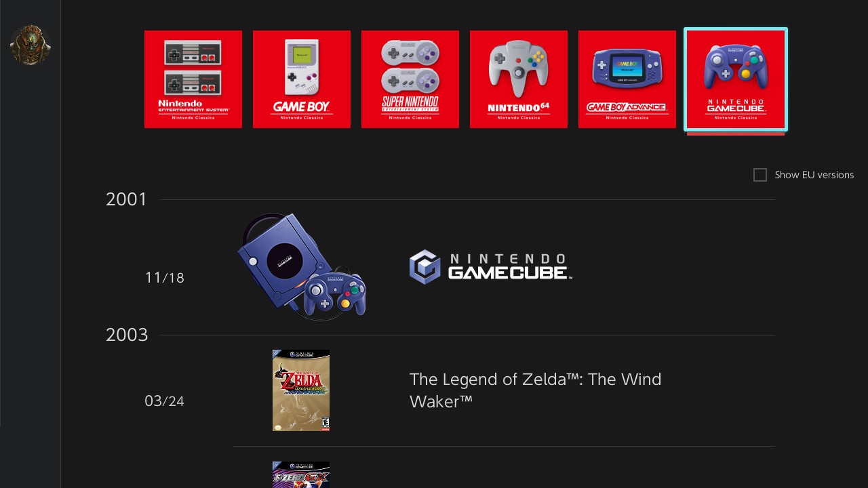Click the GameCube console and controller image

click(302, 266)
